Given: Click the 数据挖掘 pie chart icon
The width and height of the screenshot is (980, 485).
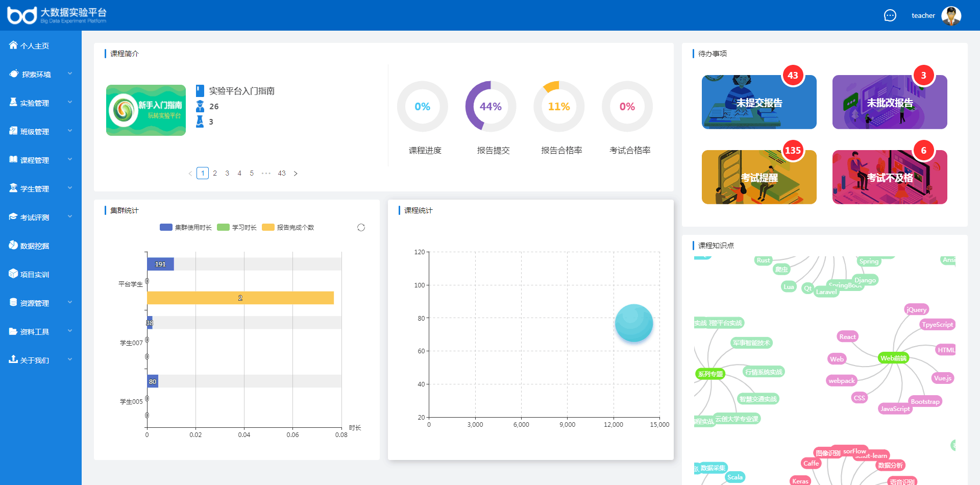Looking at the screenshot, I should coord(13,246).
